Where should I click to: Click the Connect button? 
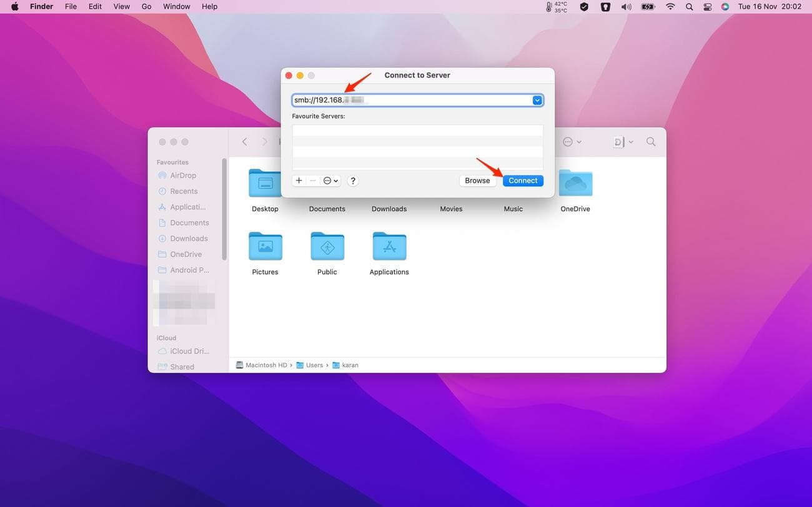[x=523, y=180]
